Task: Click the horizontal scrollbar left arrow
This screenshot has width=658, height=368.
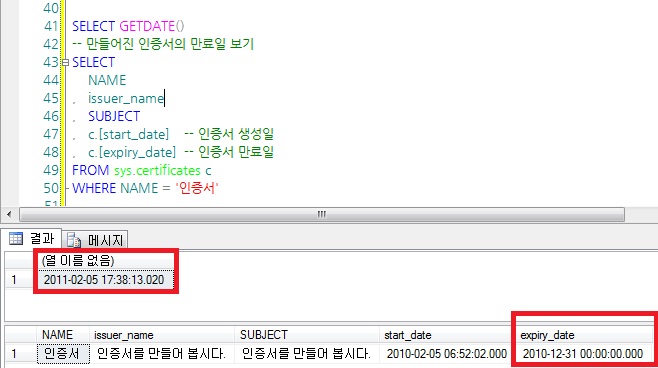Action: pyautogui.click(x=9, y=214)
